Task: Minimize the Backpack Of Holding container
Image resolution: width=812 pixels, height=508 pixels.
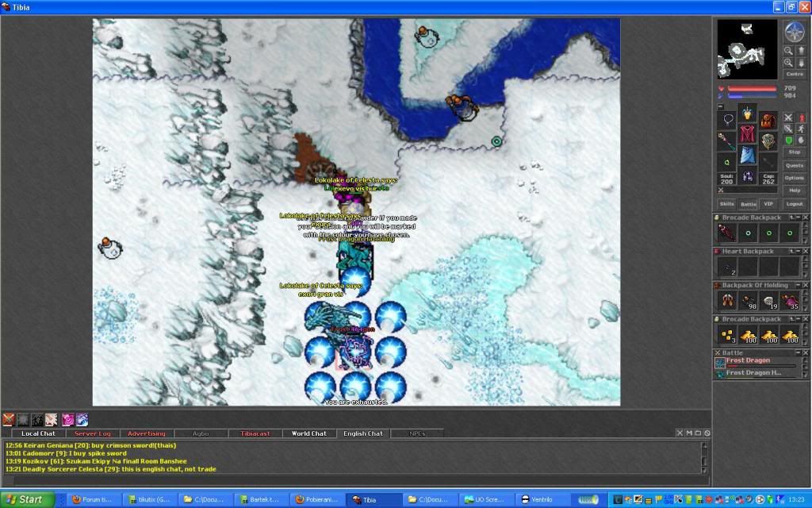Action: click(799, 285)
